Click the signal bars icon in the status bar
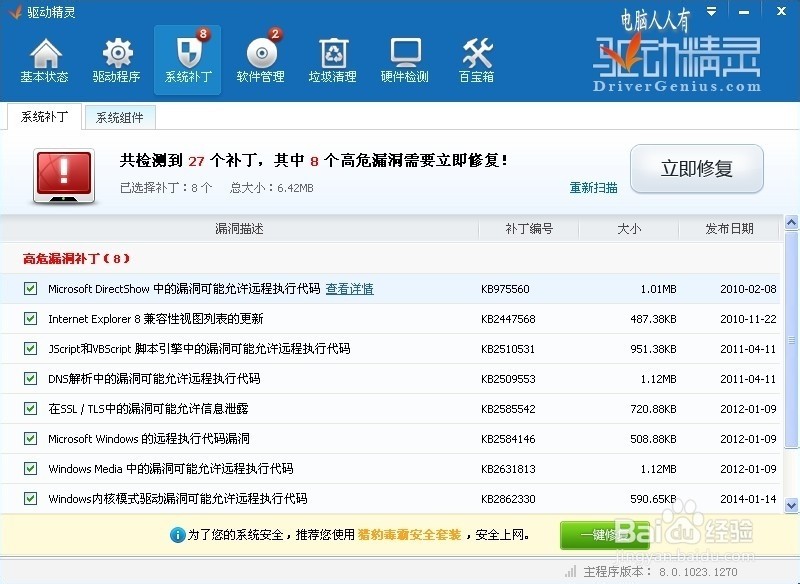 (570, 571)
